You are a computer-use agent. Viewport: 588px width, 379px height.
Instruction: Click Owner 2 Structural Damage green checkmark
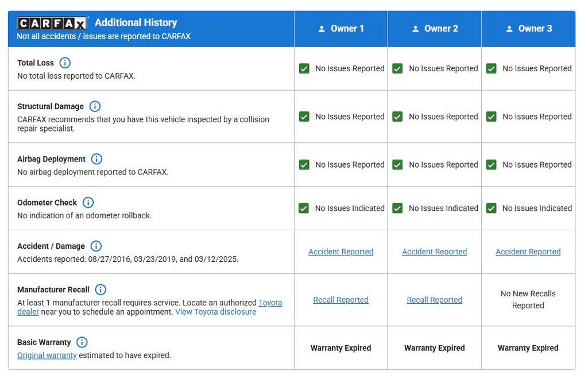[x=397, y=117]
